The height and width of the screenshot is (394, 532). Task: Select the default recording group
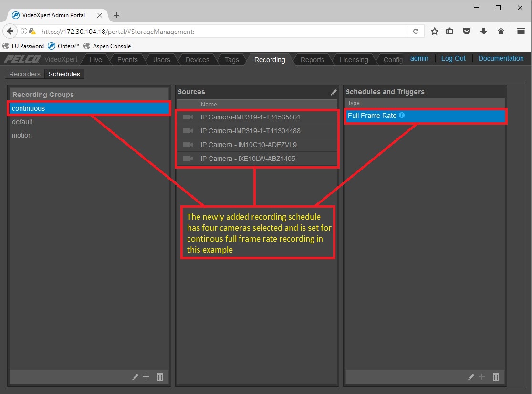(x=22, y=122)
